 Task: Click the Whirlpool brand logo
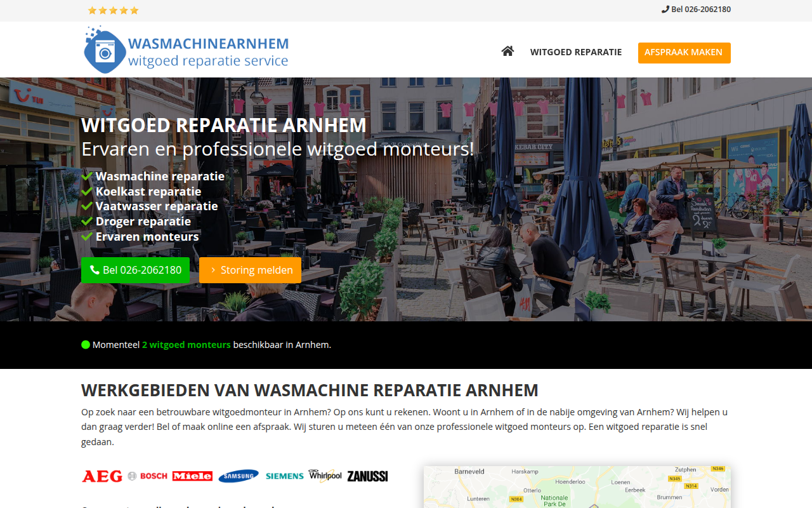tap(325, 476)
